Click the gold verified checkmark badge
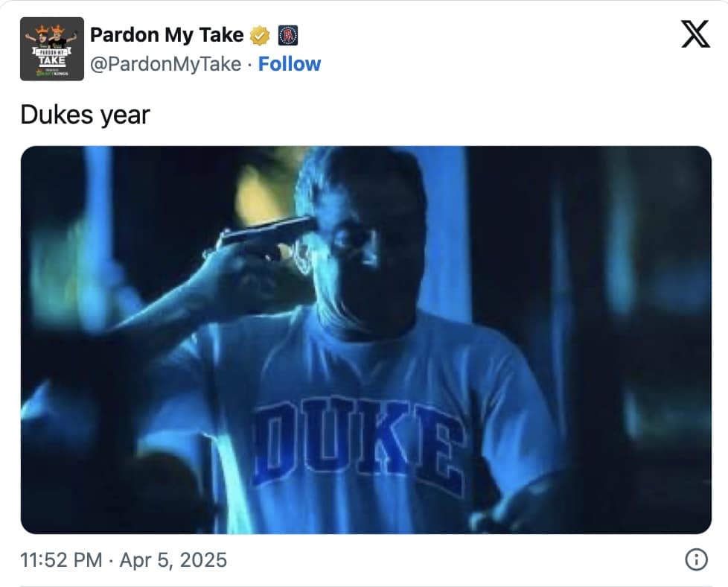This screenshot has height=587, width=728. click(x=258, y=34)
